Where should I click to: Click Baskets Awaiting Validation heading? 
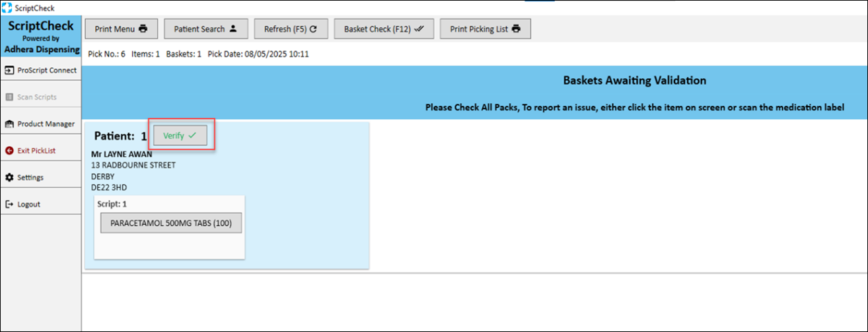[634, 81]
